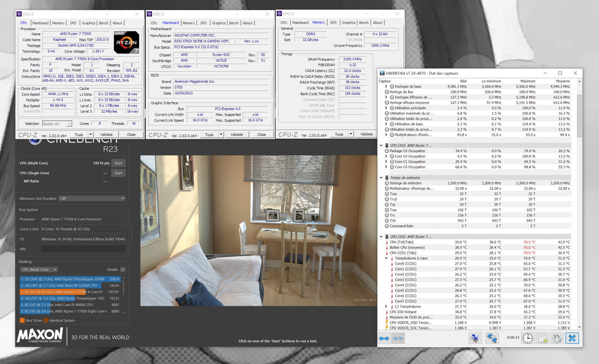Viewport: 599px width, 364px height.
Task: Start Cinebench CPU Single Core test
Action: 118,173
